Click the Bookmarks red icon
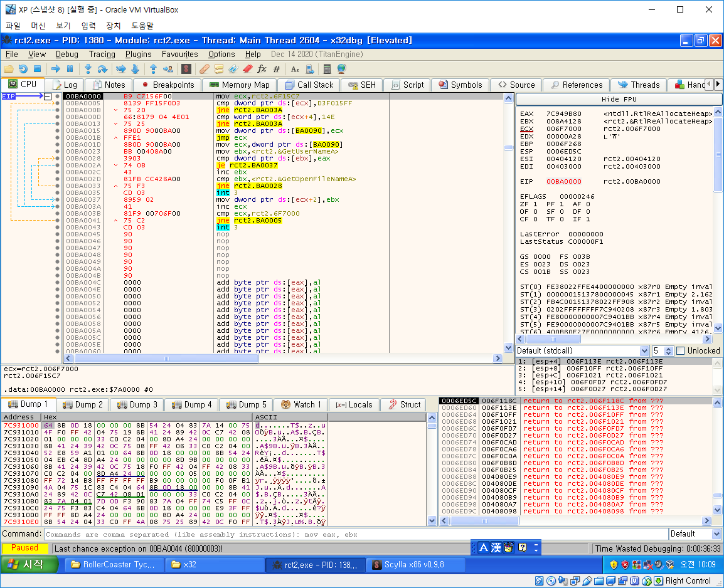This screenshot has width=724, height=588. click(247, 69)
